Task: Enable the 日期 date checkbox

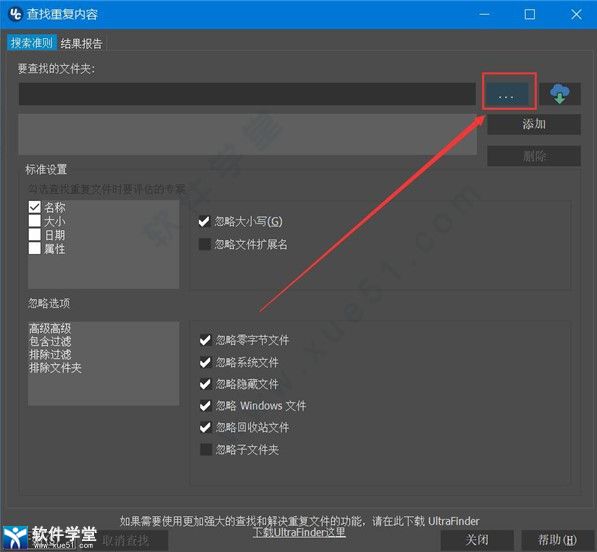Action: [x=35, y=235]
